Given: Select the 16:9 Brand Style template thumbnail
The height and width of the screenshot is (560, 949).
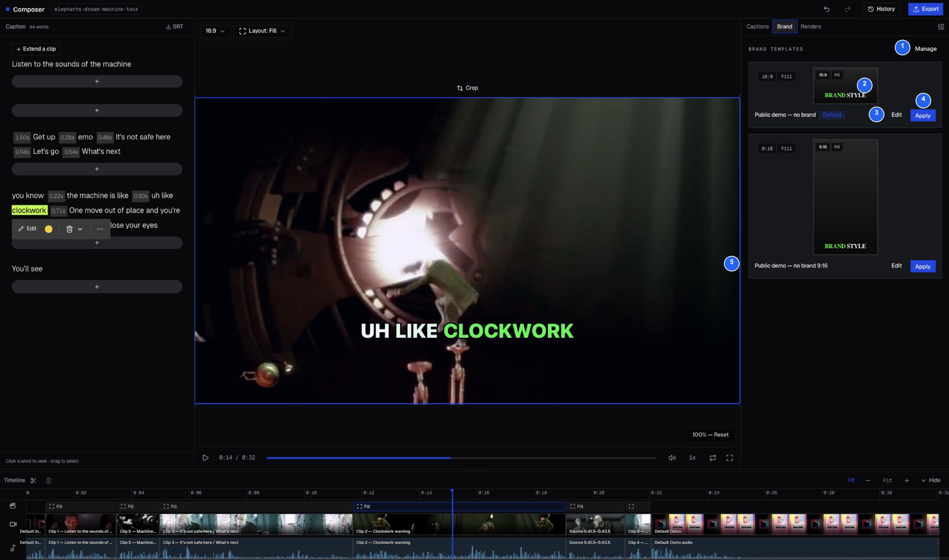Looking at the screenshot, I should (845, 86).
